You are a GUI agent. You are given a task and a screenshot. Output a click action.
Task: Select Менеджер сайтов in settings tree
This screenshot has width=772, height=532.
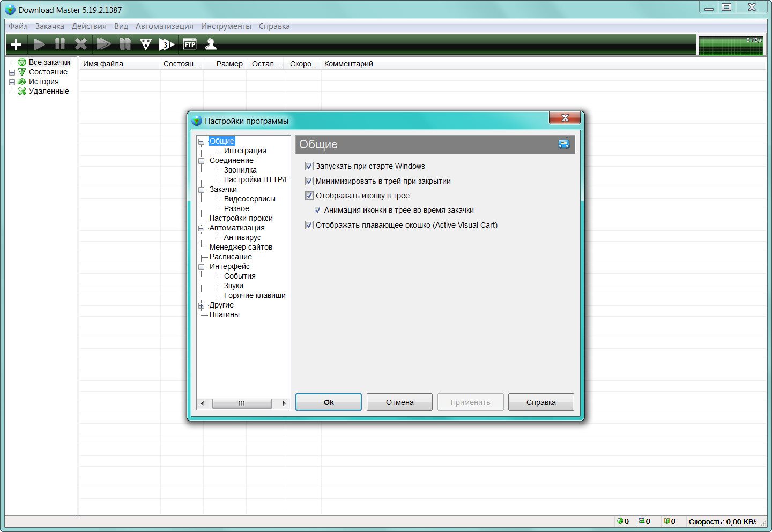241,247
